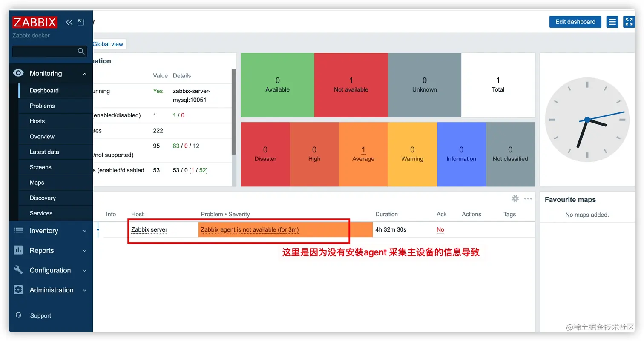Click the Actions column header
This screenshot has height=341, width=644.
tap(471, 214)
